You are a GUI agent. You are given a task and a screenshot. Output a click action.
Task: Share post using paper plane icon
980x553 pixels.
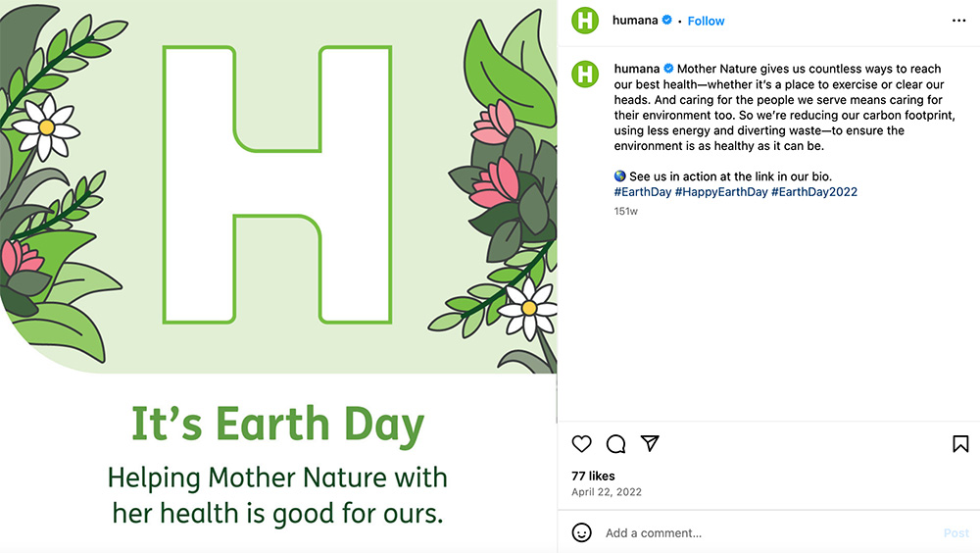[x=650, y=444]
